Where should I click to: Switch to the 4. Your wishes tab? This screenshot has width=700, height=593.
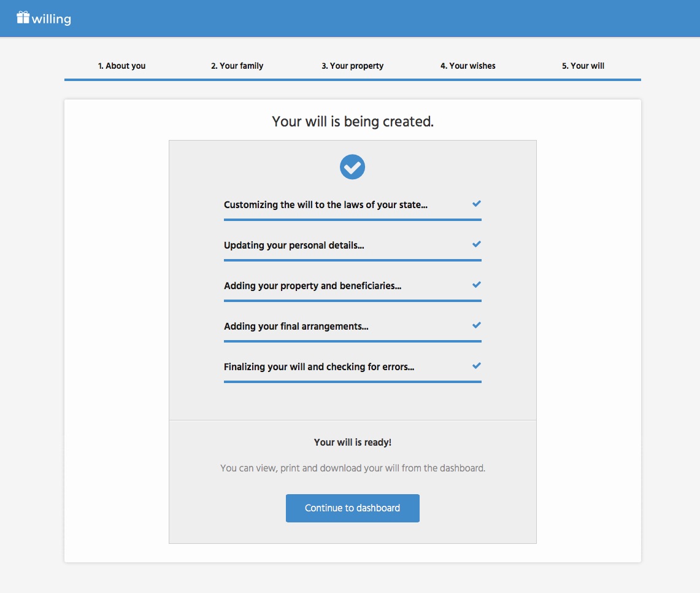click(x=468, y=66)
